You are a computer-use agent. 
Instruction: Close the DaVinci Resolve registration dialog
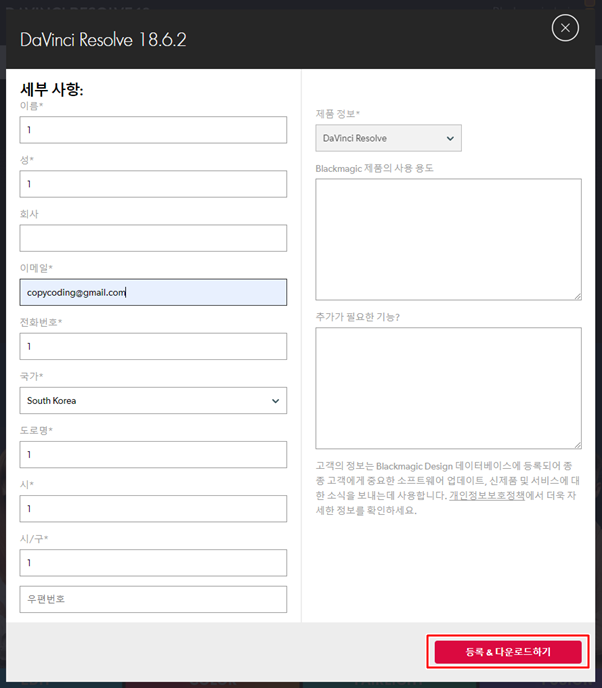[x=565, y=28]
